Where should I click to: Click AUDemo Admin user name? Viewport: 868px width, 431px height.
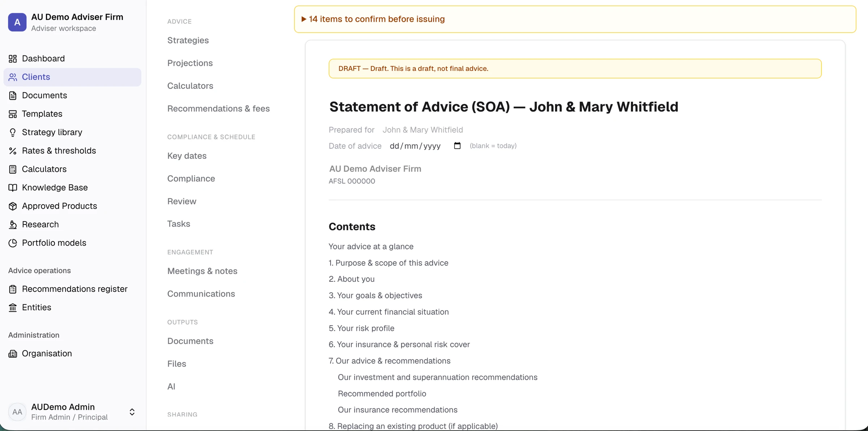point(63,407)
